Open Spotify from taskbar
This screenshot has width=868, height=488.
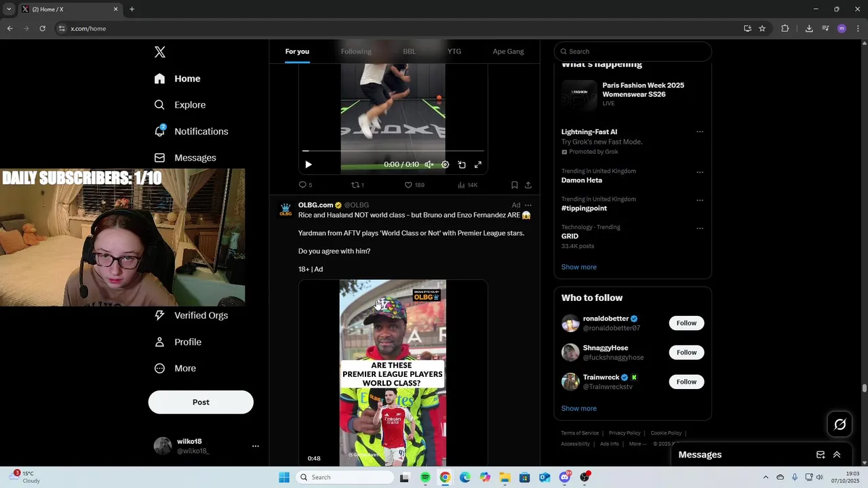coord(425,477)
